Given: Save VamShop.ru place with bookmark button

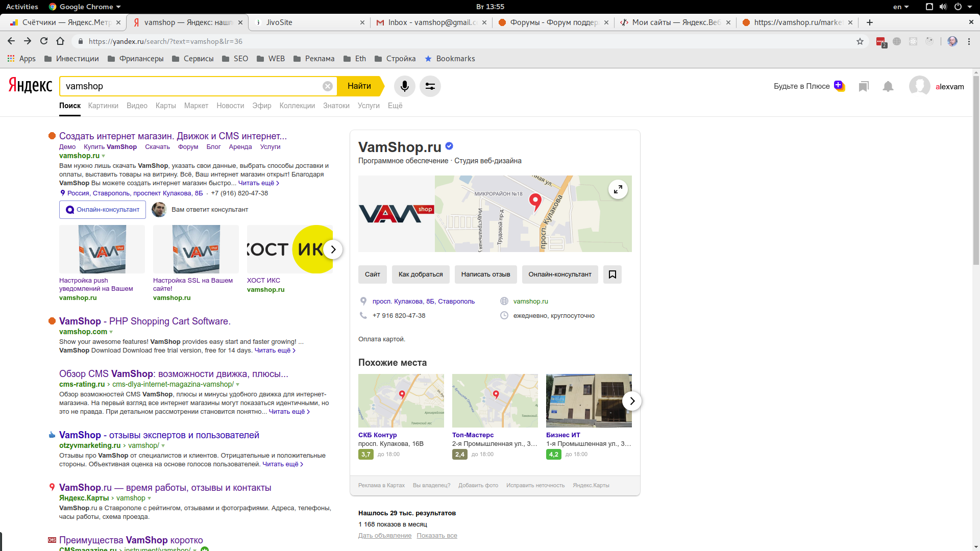Looking at the screenshot, I should 612,274.
